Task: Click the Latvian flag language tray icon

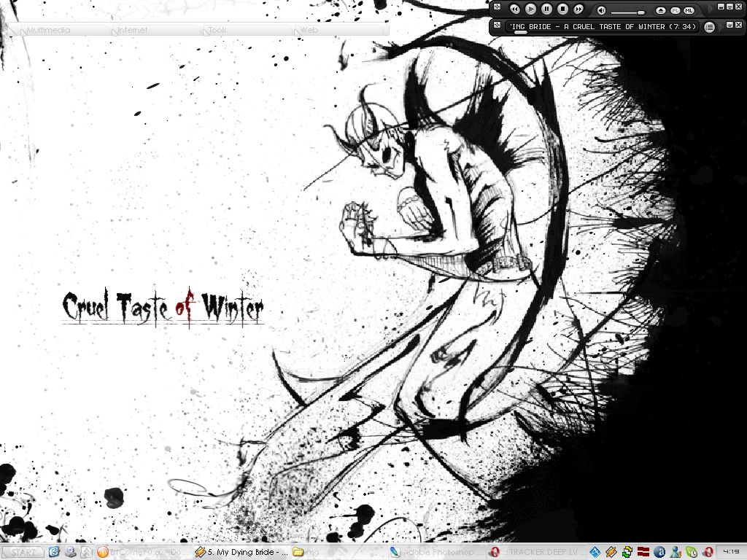Action: [x=643, y=553]
